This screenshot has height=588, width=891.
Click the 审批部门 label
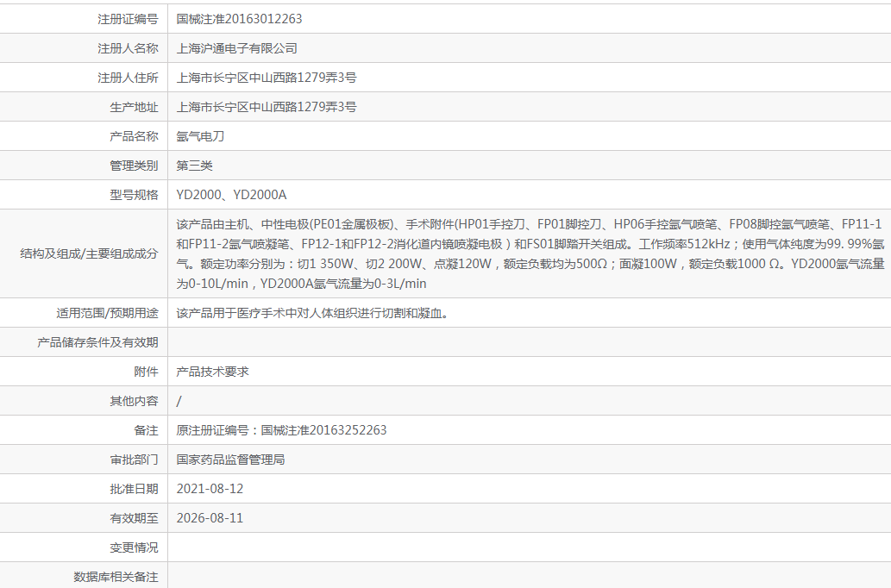pos(134,460)
